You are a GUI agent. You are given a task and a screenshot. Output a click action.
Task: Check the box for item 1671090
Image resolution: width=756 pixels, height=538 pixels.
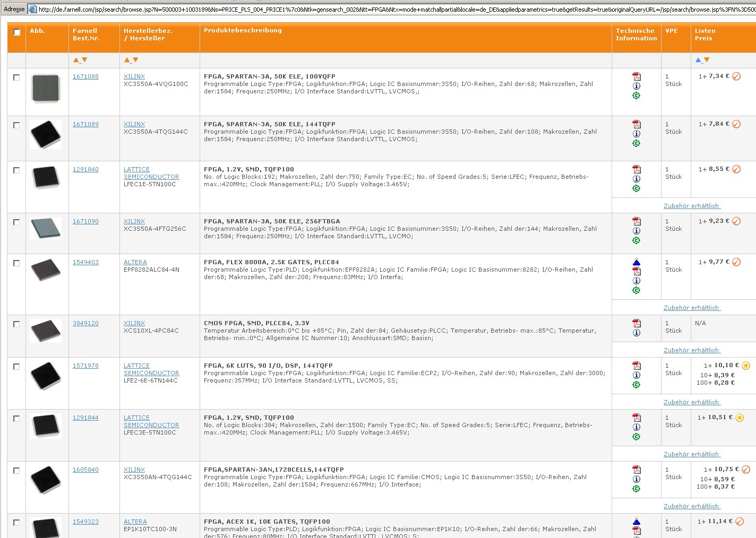(x=16, y=222)
